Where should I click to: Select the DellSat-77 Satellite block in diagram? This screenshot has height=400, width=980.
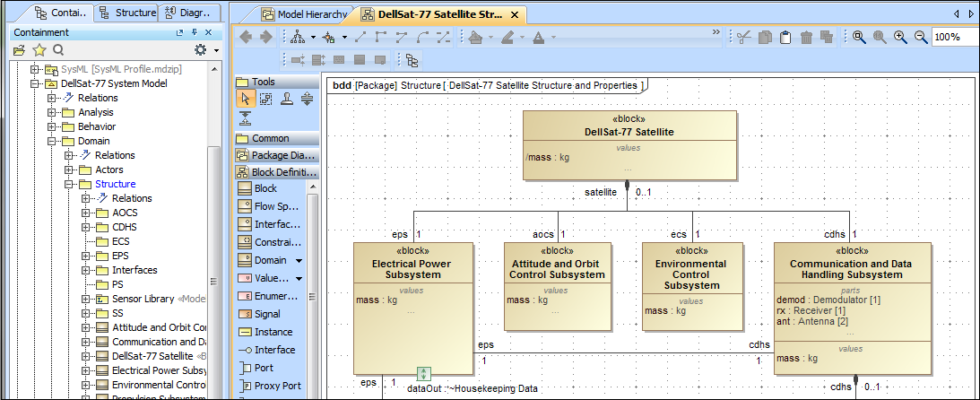pos(629,145)
